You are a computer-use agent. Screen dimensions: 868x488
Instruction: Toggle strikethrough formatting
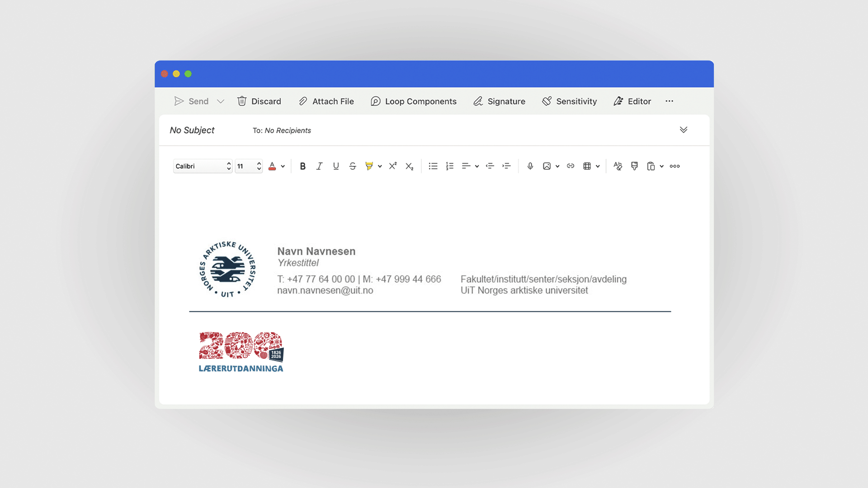point(353,166)
